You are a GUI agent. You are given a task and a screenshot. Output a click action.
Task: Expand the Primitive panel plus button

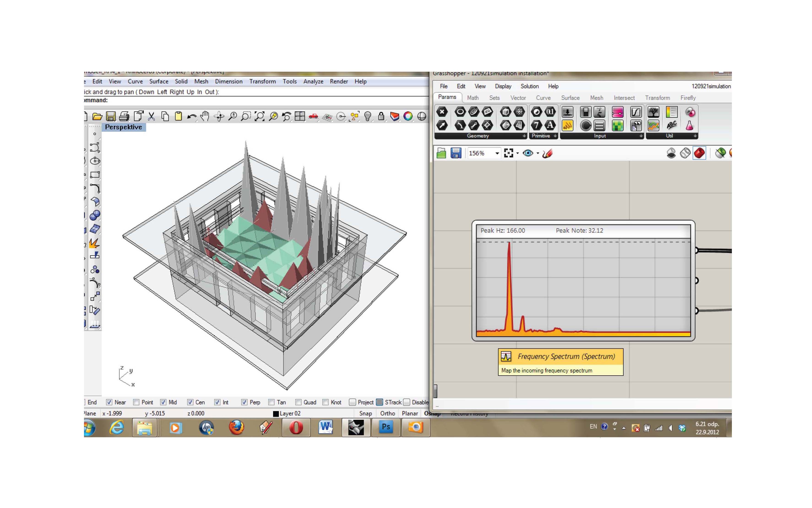pos(555,136)
